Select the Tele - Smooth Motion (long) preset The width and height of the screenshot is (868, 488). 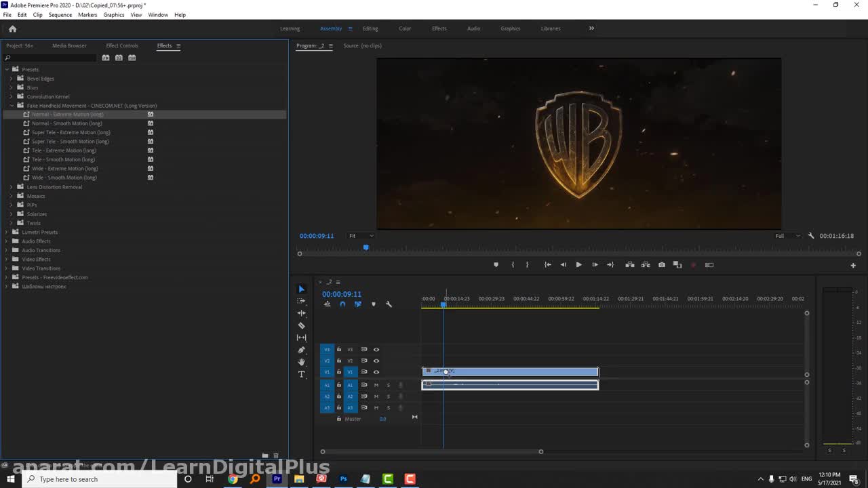click(x=63, y=159)
